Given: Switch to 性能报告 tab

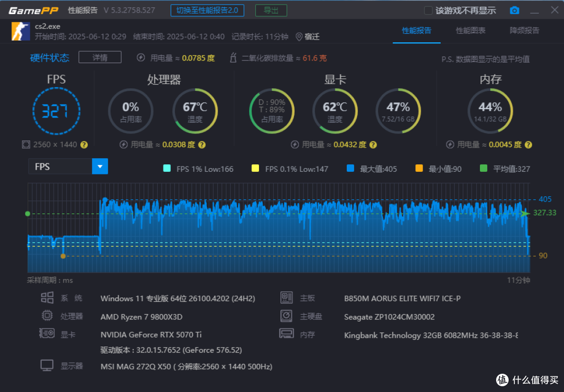Looking at the screenshot, I should (417, 31).
